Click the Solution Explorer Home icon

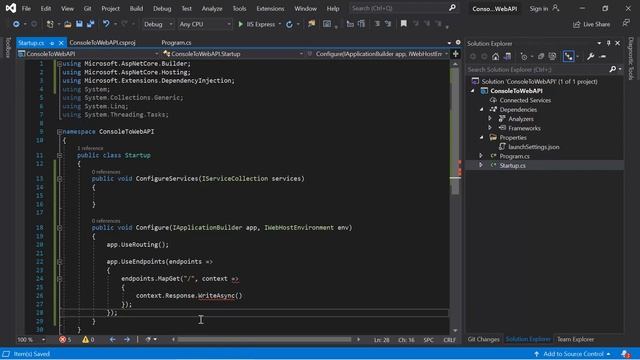click(x=496, y=57)
